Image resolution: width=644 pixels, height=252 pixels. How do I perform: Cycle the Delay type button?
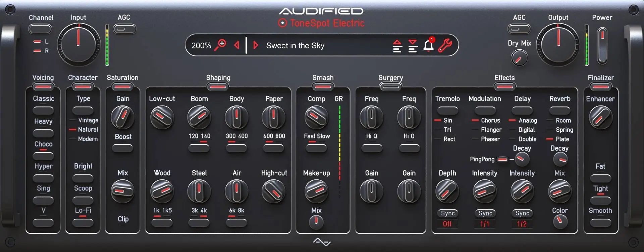522,111
